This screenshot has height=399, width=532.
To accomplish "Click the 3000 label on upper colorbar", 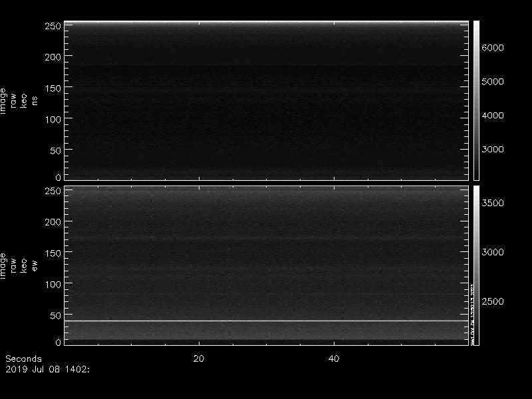I will point(493,150).
